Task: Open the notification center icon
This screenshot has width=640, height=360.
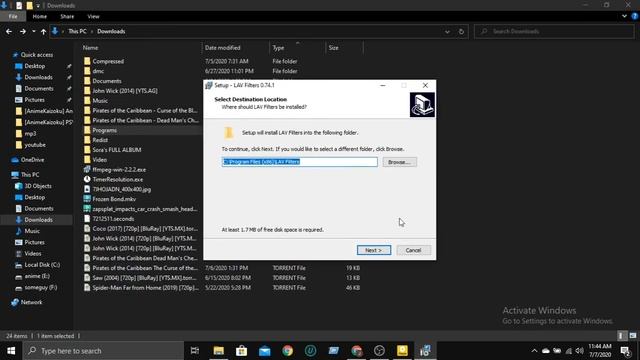Action: [x=625, y=351]
